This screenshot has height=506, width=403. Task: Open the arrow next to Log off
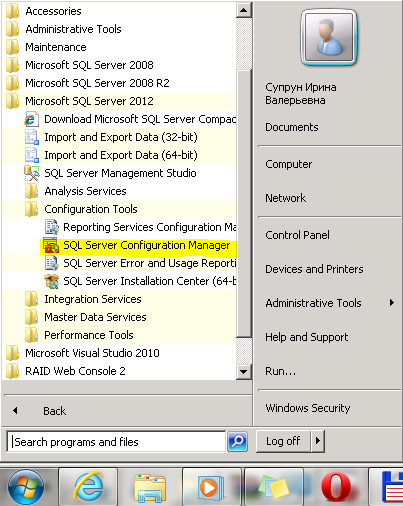318,441
